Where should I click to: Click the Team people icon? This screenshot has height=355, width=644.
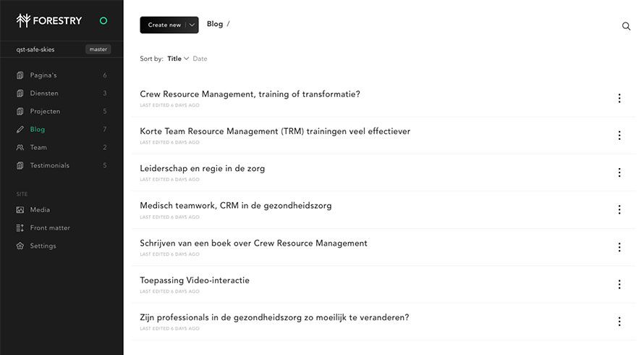point(20,147)
